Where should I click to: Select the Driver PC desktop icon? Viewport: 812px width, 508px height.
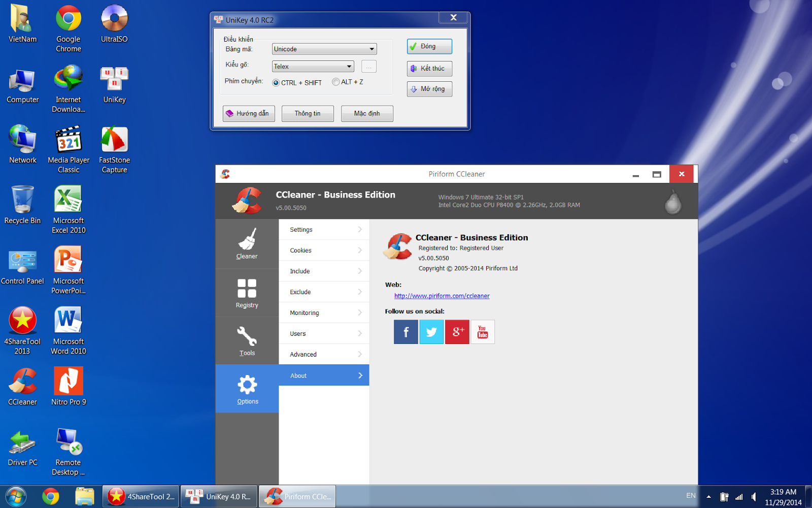click(22, 447)
